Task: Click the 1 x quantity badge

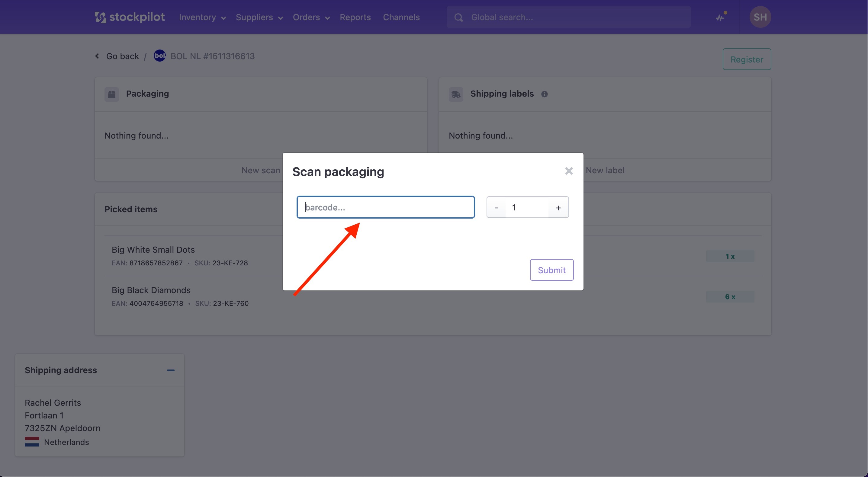Action: pos(730,256)
